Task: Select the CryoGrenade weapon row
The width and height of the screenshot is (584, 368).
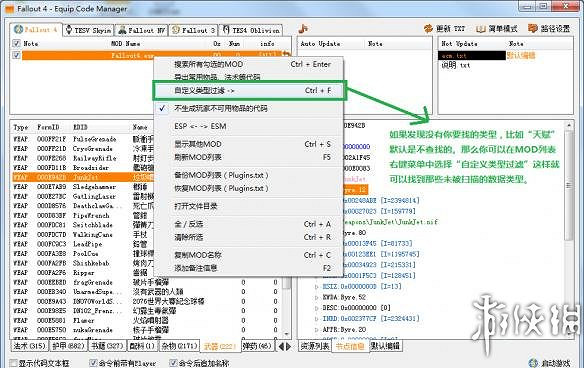Action: [83, 149]
